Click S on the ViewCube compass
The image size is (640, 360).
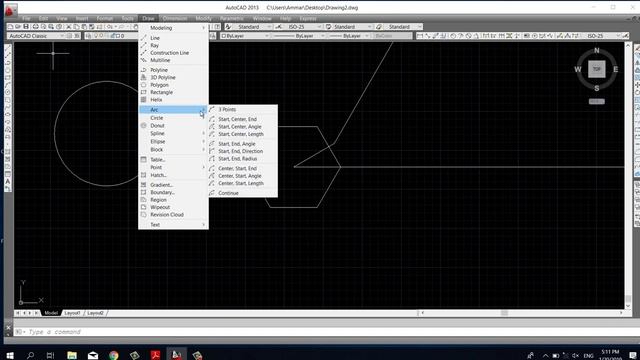click(x=597, y=88)
